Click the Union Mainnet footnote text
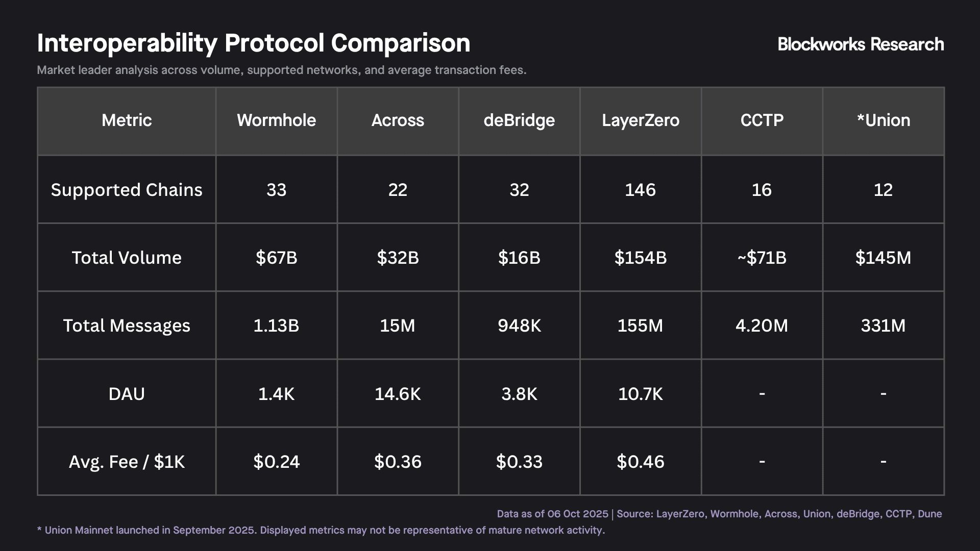This screenshot has height=551, width=980. pyautogui.click(x=321, y=530)
